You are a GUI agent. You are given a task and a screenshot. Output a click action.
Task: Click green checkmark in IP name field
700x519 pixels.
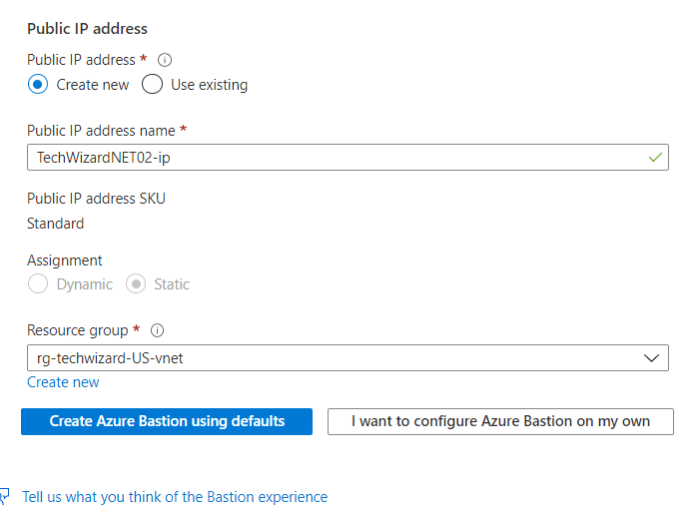[655, 157]
